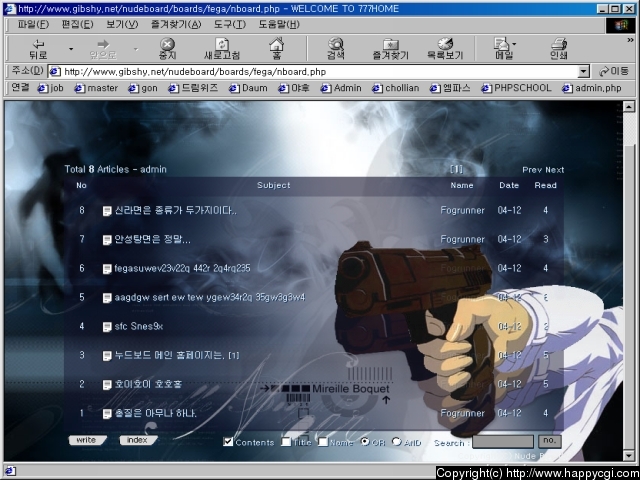The width and height of the screenshot is (640, 480).
Task: Click the Stop loading icon
Action: [x=167, y=44]
